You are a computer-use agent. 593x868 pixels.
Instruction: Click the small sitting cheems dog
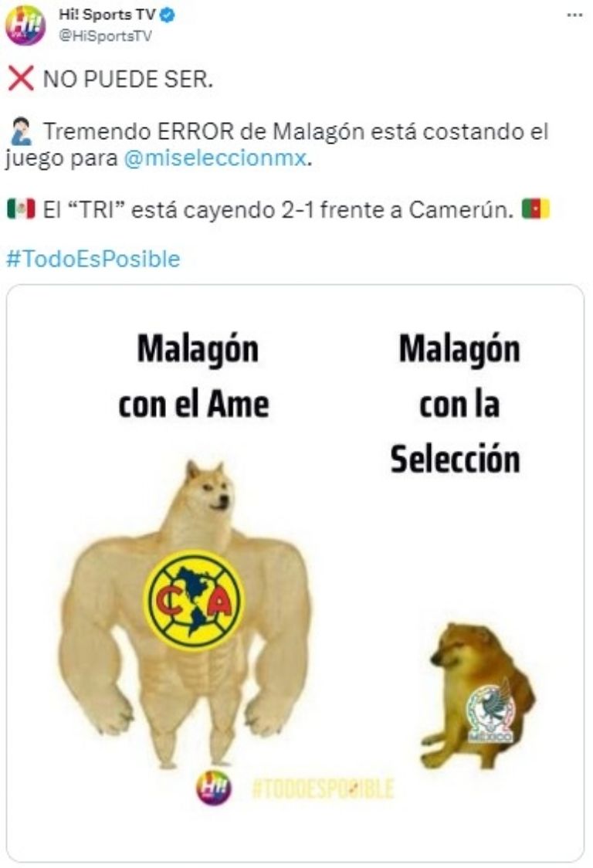478,697
